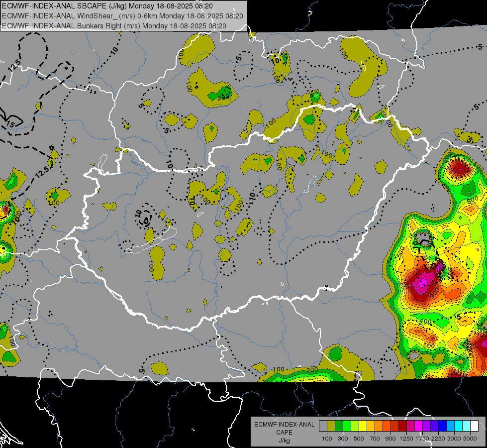Screen dimensions: 487x448
Task: Select the sky blue legend swatch
Action: [x=450, y=426]
